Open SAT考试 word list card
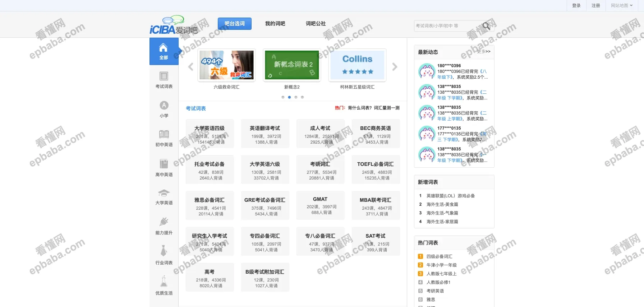This screenshot has width=644, height=307. pos(376,242)
